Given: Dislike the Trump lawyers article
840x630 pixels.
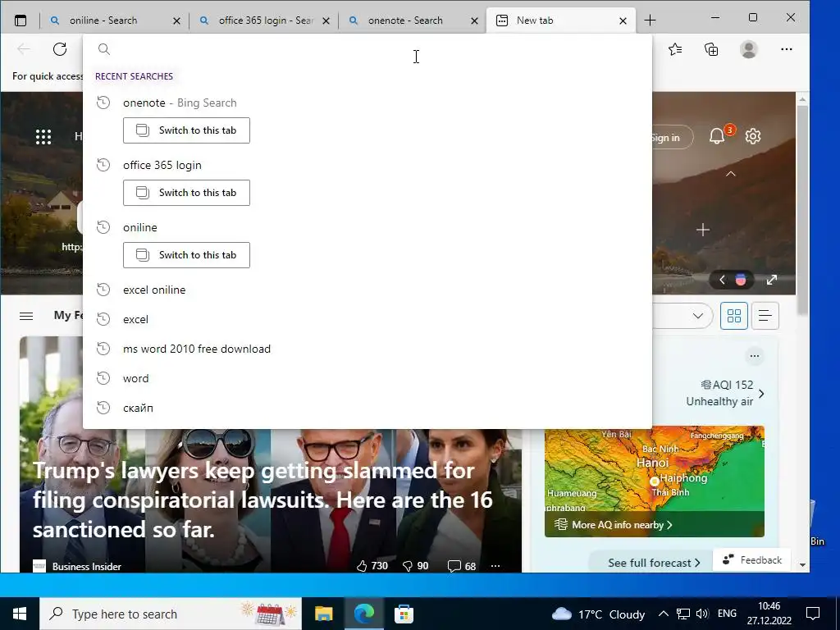Looking at the screenshot, I should (x=415, y=566).
